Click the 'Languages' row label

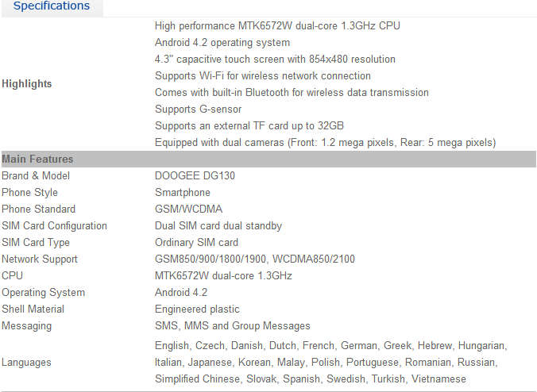(x=26, y=362)
